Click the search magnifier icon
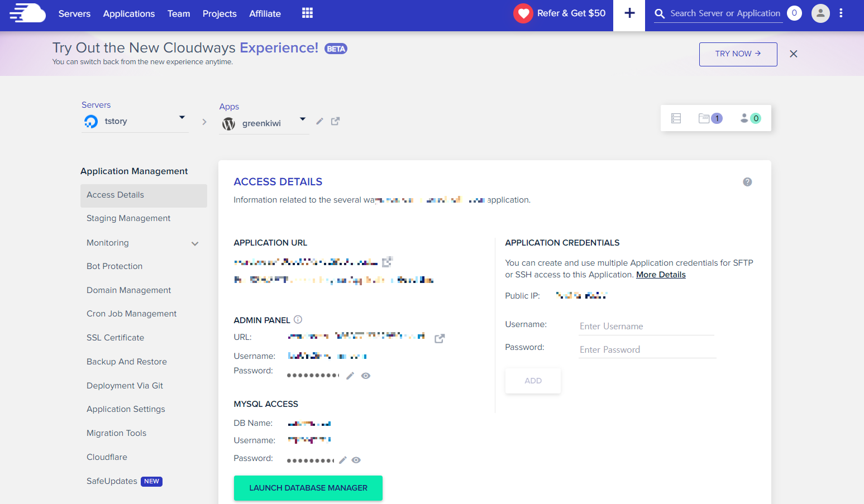Image resolution: width=864 pixels, height=504 pixels. 660,13
